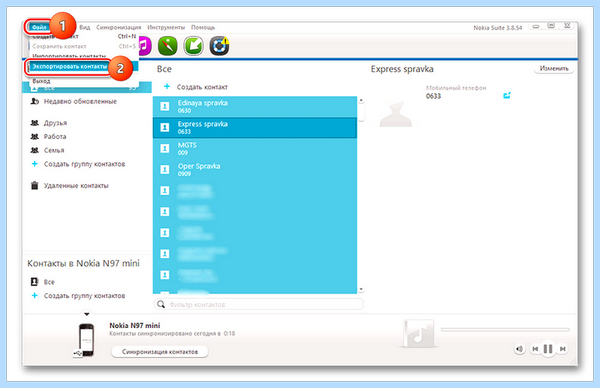Click Создать группу контактов under Семья

[84, 164]
